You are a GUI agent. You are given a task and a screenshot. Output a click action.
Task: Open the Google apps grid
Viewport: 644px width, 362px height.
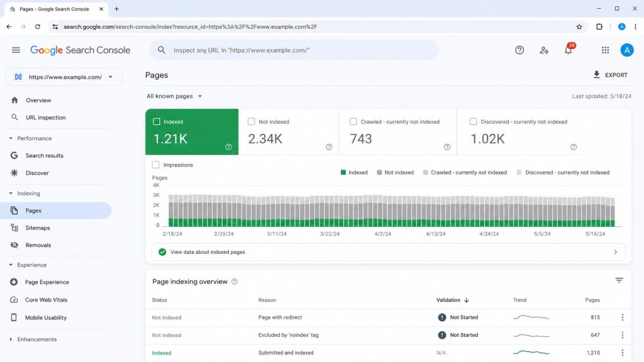pos(606,50)
